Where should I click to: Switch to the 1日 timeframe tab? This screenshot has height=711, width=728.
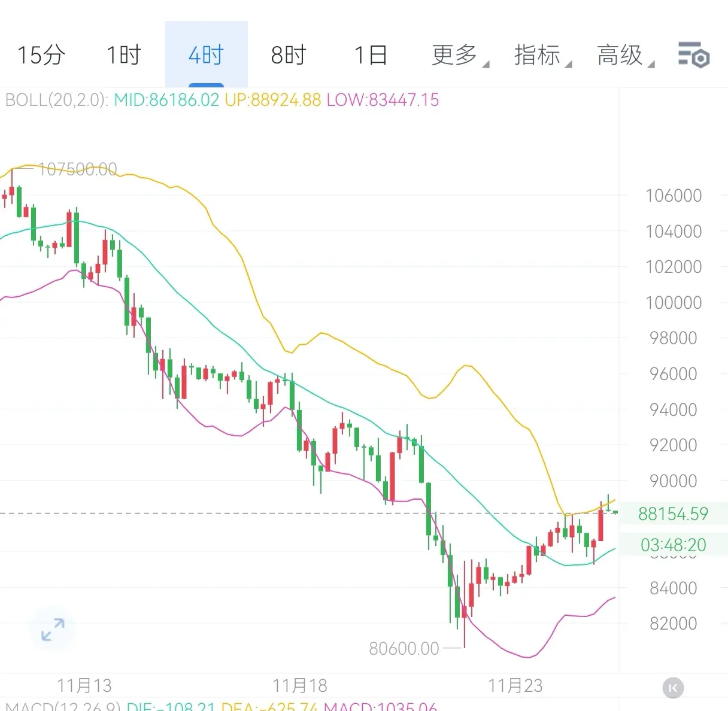pyautogui.click(x=371, y=55)
